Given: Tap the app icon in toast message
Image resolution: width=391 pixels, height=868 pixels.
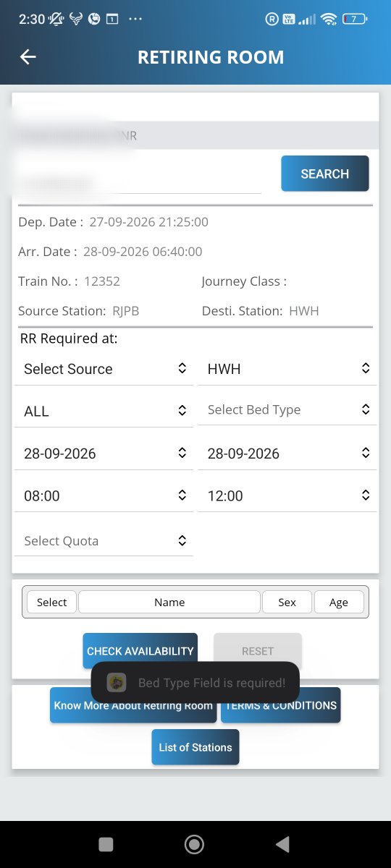Looking at the screenshot, I should 117,682.
